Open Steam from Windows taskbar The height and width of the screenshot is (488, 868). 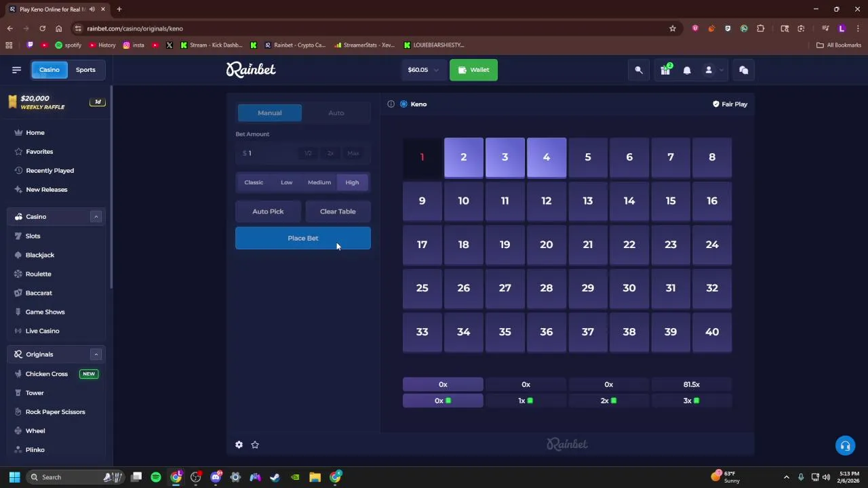click(275, 477)
